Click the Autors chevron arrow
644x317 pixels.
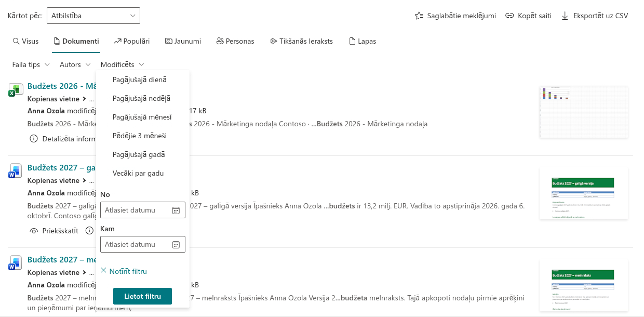click(x=88, y=65)
